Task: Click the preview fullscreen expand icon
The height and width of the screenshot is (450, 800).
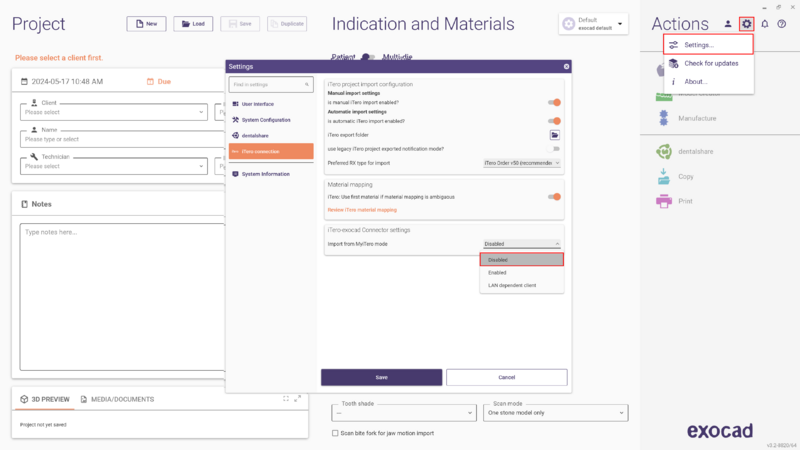Action: [297, 398]
